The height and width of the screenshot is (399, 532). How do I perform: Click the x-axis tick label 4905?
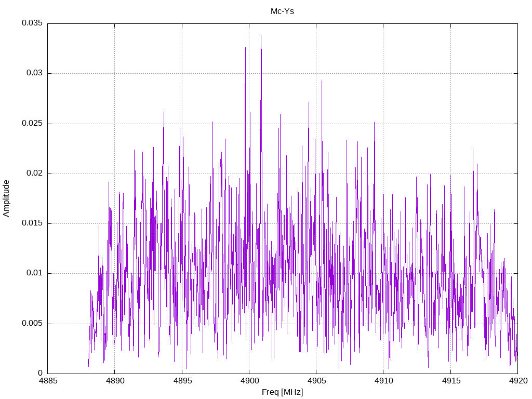tap(316, 381)
